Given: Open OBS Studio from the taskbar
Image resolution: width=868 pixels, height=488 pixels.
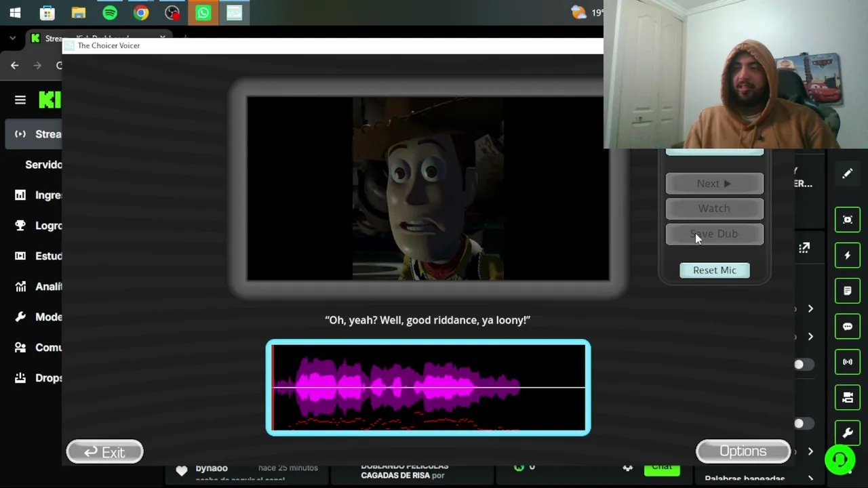Looking at the screenshot, I should [172, 12].
